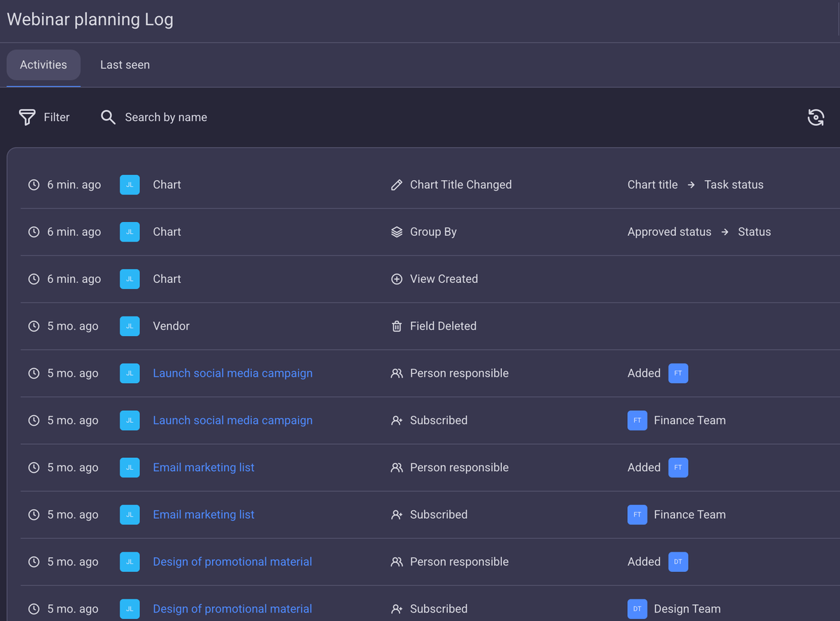The height and width of the screenshot is (621, 840).
Task: Click the clock icon on the 6 min. ago row
Action: point(33,184)
